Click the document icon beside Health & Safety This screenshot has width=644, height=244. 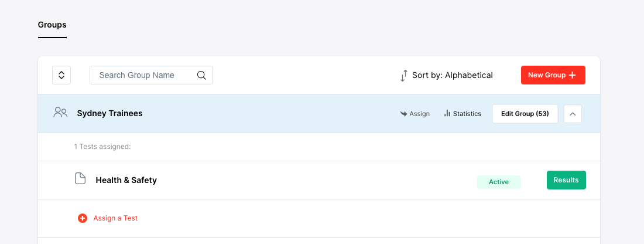pos(80,179)
